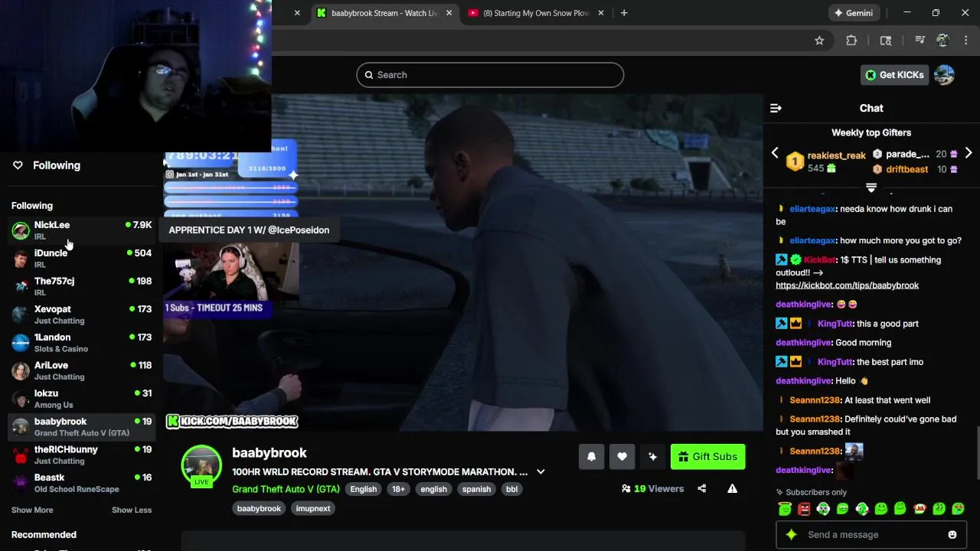
Task: Switch to the baabybrook Stream browser tab
Action: [x=383, y=13]
